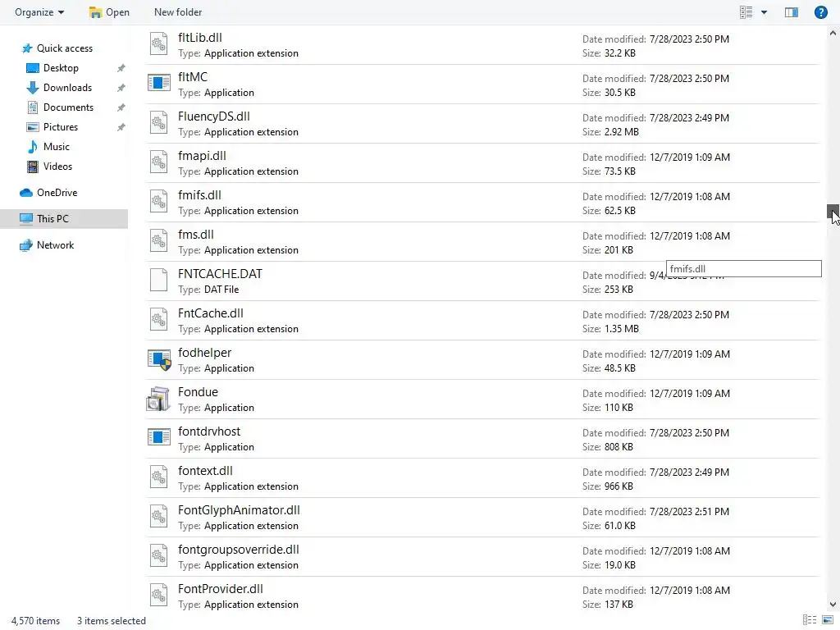Select the Fondue application icon
This screenshot has height=630, width=840.
pyautogui.click(x=159, y=399)
